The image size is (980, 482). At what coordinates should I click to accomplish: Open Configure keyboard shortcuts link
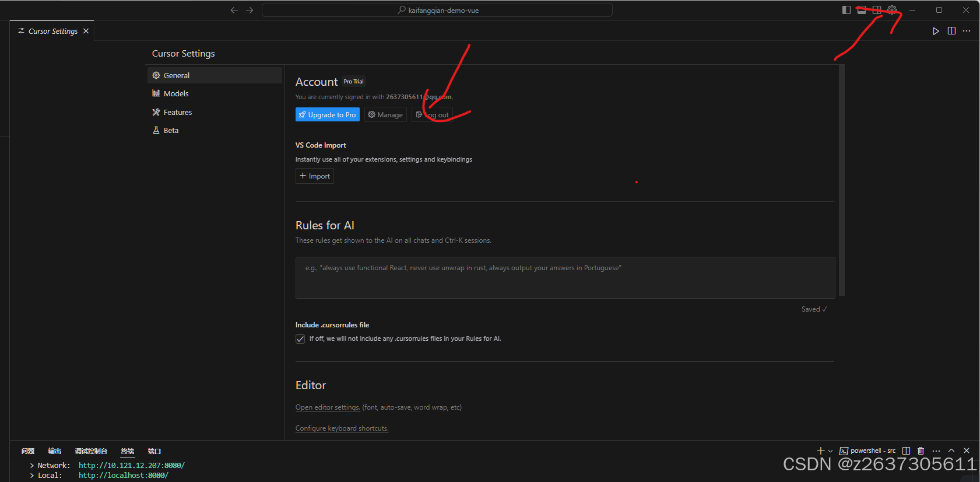coord(342,428)
